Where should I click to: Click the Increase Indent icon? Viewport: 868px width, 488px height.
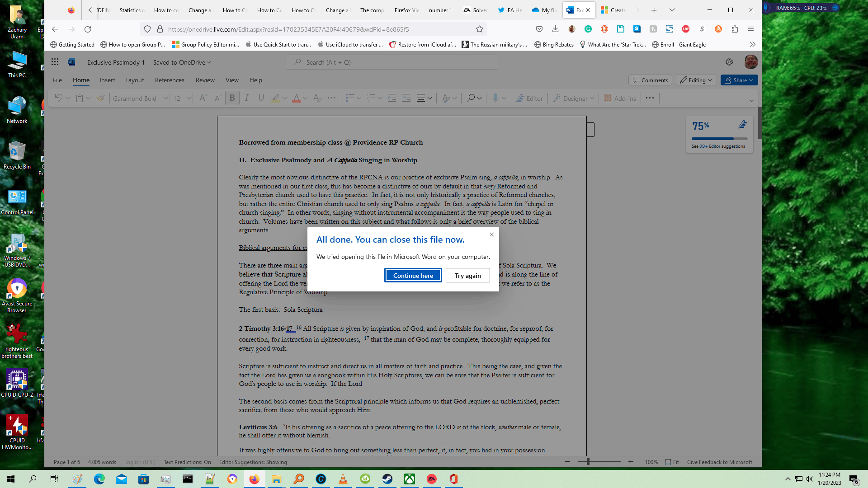click(406, 98)
